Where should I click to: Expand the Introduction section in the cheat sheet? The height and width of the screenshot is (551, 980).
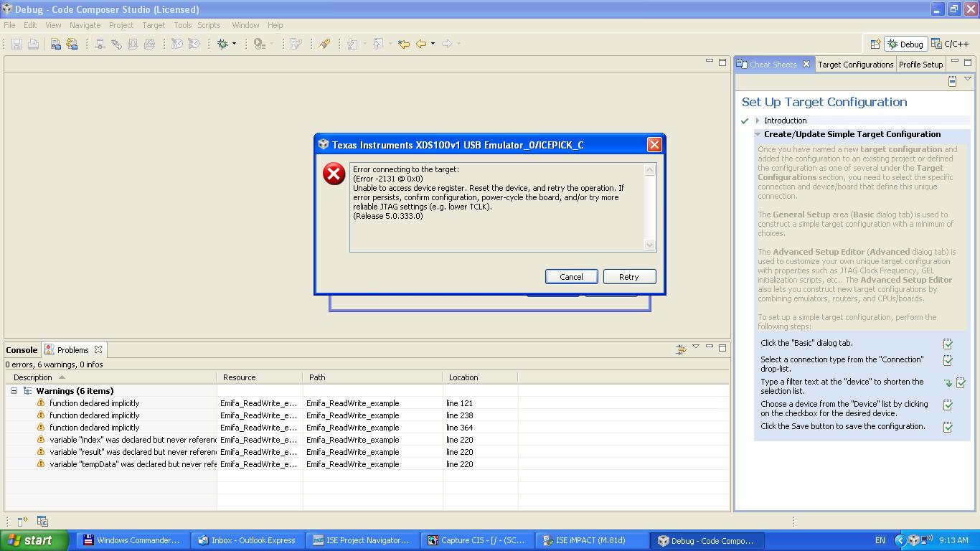click(x=758, y=120)
